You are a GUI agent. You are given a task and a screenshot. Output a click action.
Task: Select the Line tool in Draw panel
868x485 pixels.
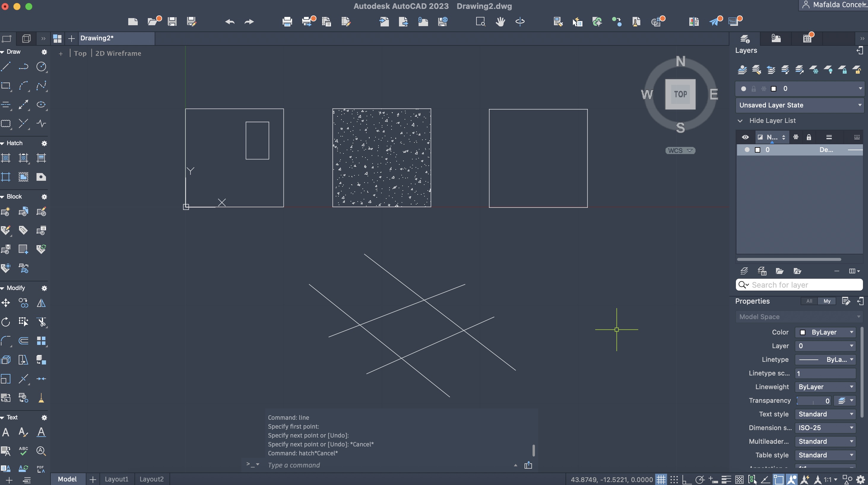click(x=6, y=67)
